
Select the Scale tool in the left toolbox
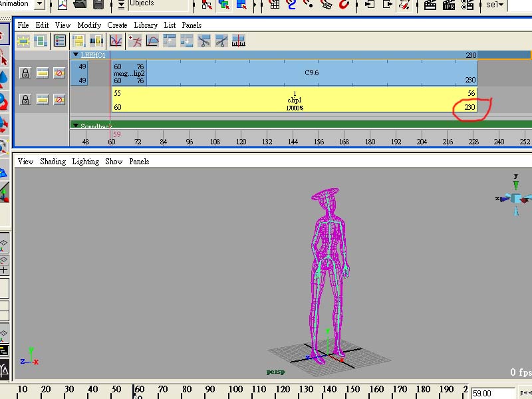point(4,124)
